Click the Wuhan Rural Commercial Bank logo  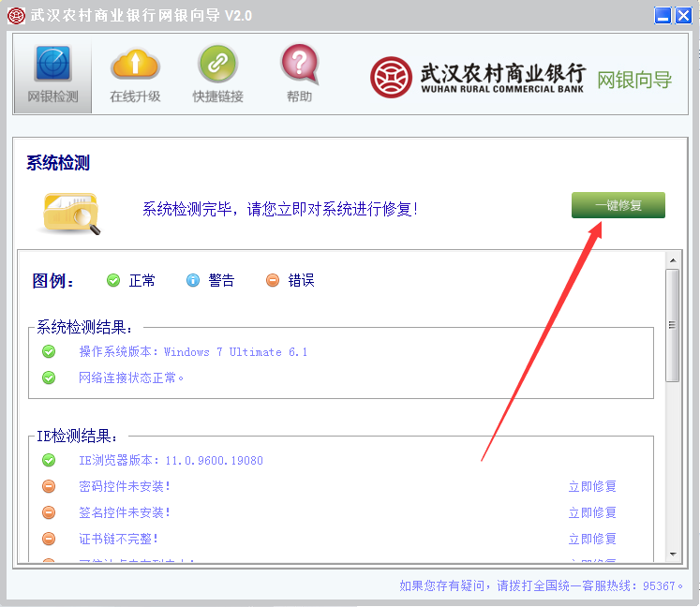click(391, 77)
